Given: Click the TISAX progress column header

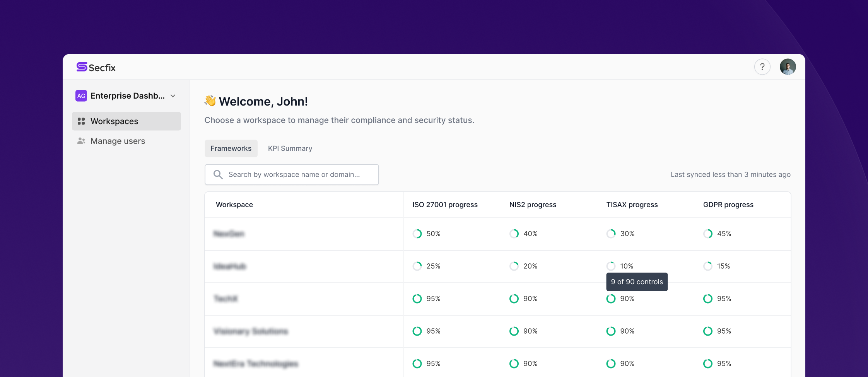Looking at the screenshot, I should [632, 205].
